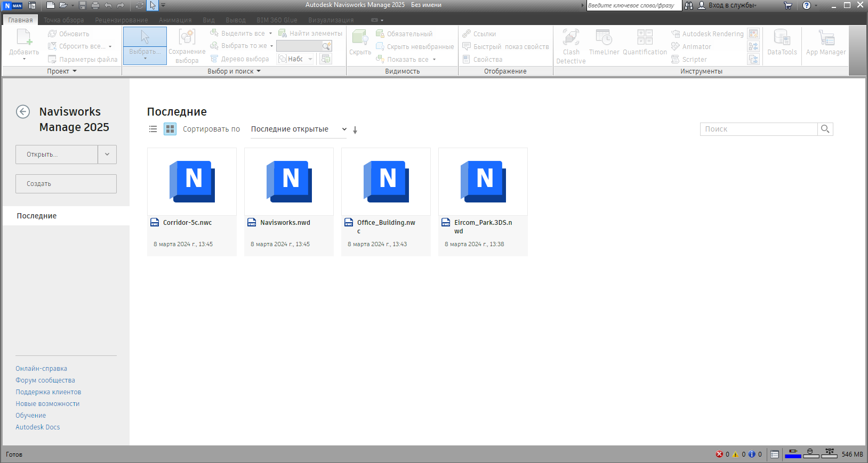Image resolution: width=868 pixels, height=463 pixels.
Task: Expand the Help question mark dropdown
Action: [816, 5]
